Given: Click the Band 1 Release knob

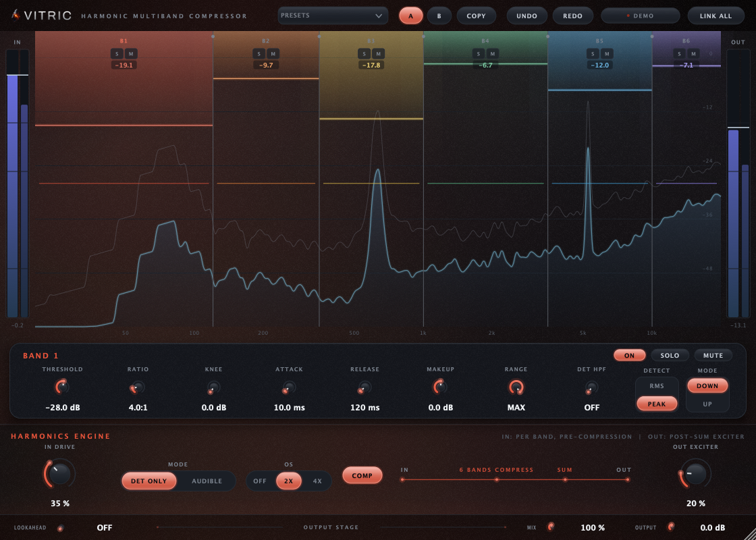Looking at the screenshot, I should click(x=365, y=387).
